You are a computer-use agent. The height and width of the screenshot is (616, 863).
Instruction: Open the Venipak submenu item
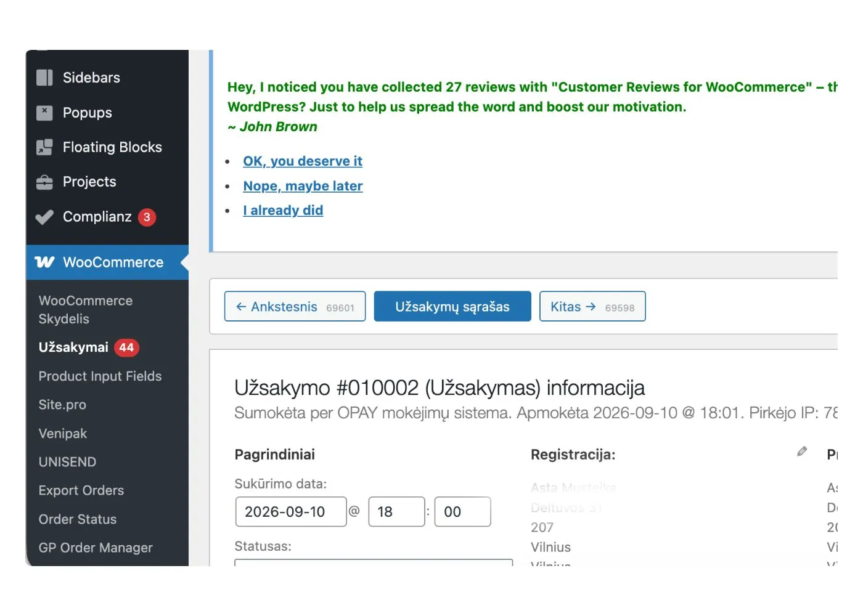(x=63, y=434)
